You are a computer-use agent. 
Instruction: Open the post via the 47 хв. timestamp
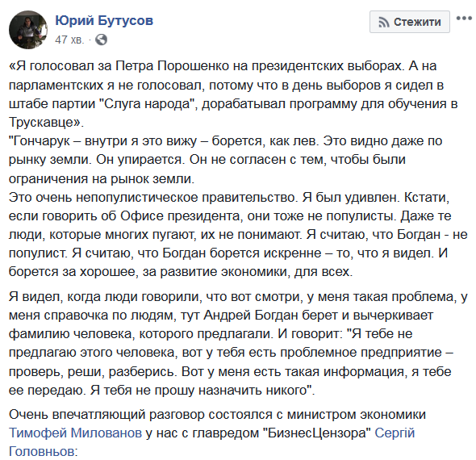(x=69, y=40)
